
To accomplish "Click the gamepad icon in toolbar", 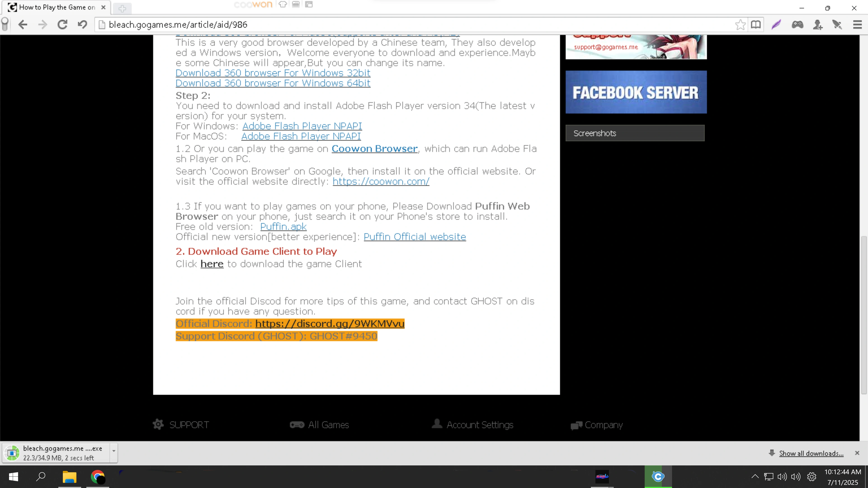I will click(797, 25).
